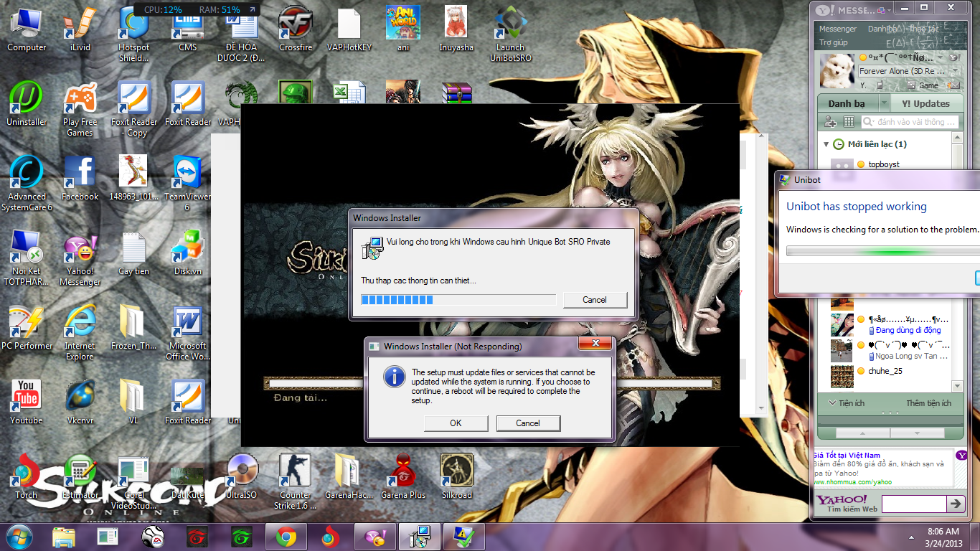980x551 pixels.
Task: Open the Trợ giúp menu
Action: click(833, 42)
